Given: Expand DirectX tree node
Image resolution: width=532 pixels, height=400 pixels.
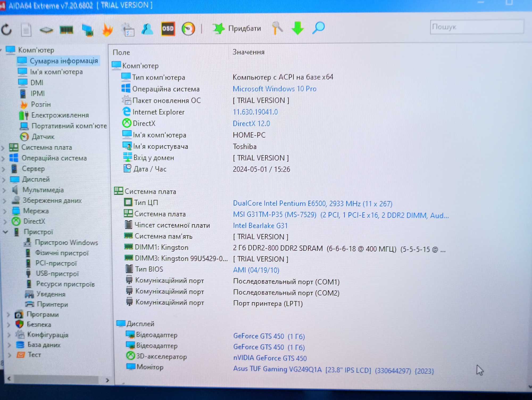Looking at the screenshot, I should [5, 222].
